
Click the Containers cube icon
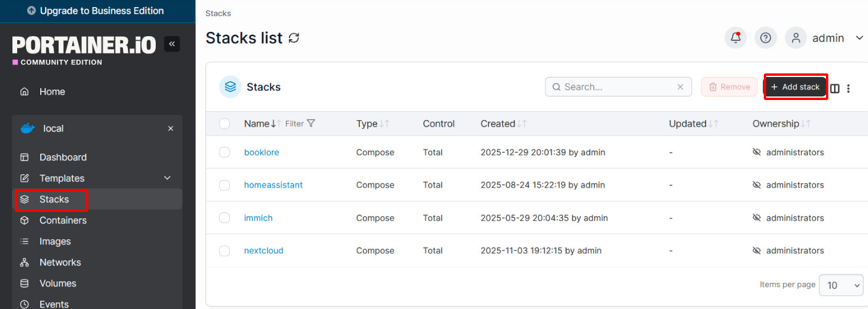click(x=24, y=220)
